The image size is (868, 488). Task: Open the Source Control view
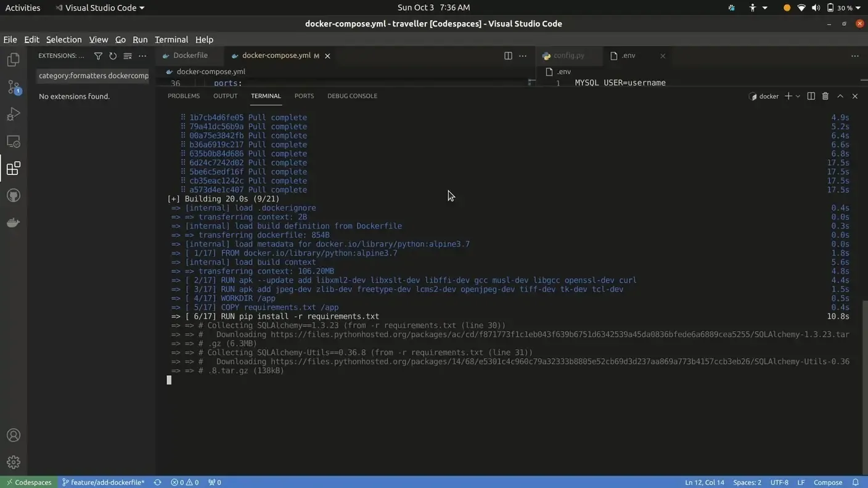[13, 87]
